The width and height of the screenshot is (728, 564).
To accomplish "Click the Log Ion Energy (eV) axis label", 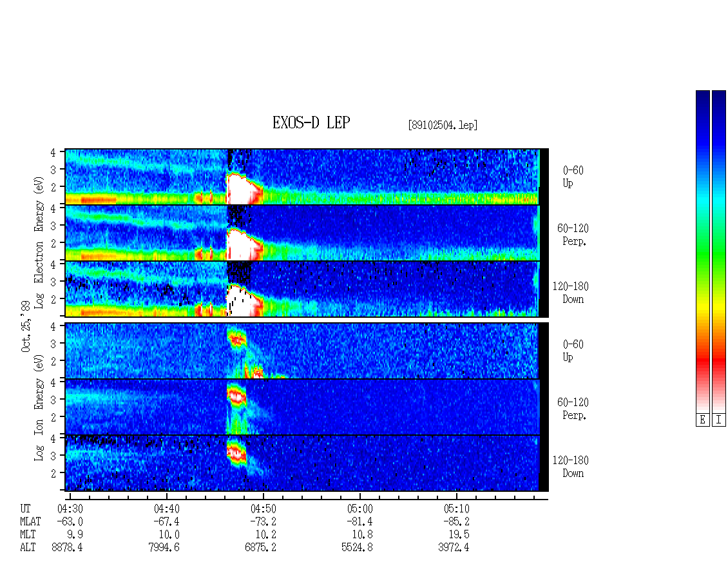I will click(39, 408).
